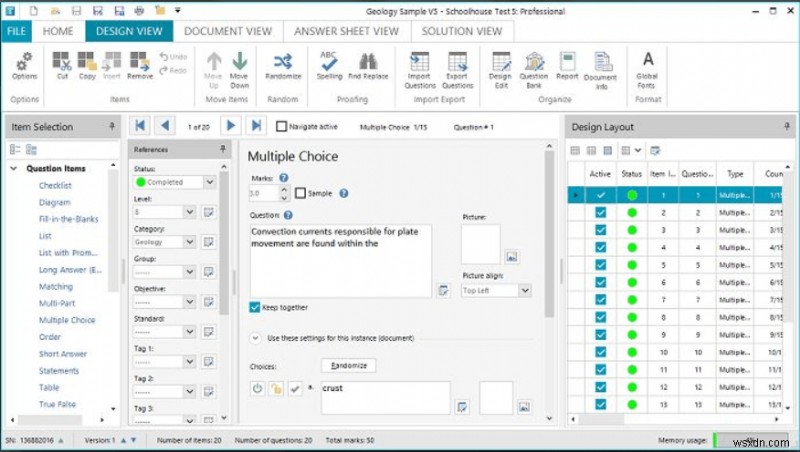Toggle Active checkbox for item 12
Screen dimensions: 800x452
pyautogui.click(x=601, y=387)
